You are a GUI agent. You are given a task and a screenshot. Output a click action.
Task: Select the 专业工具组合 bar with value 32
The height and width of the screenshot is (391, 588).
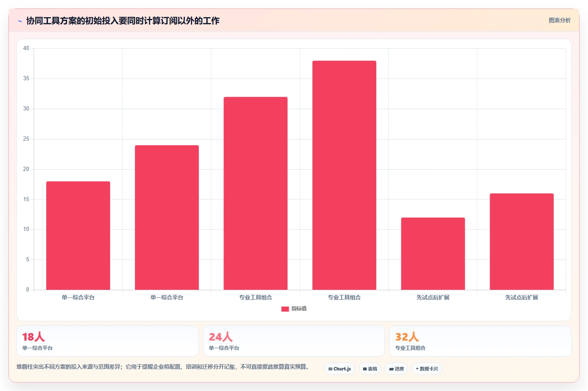(256, 193)
